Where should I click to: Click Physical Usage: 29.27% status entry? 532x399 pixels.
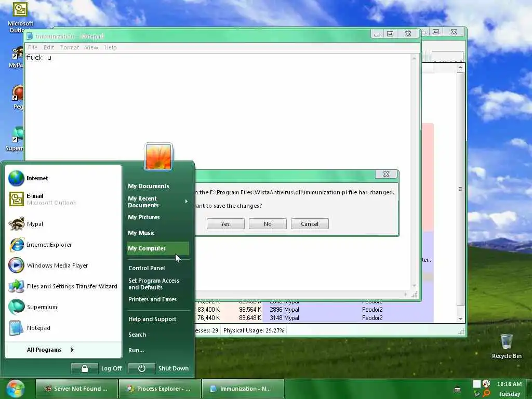pos(254,330)
